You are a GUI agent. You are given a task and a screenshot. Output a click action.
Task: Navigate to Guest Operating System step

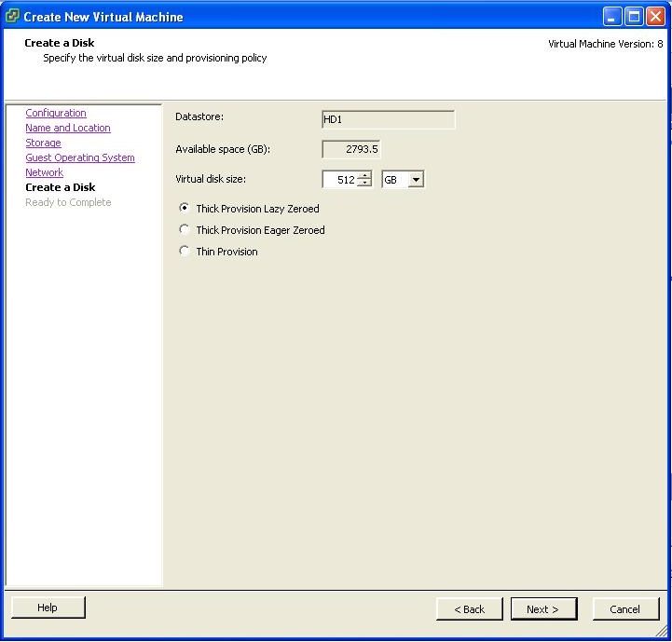point(80,157)
